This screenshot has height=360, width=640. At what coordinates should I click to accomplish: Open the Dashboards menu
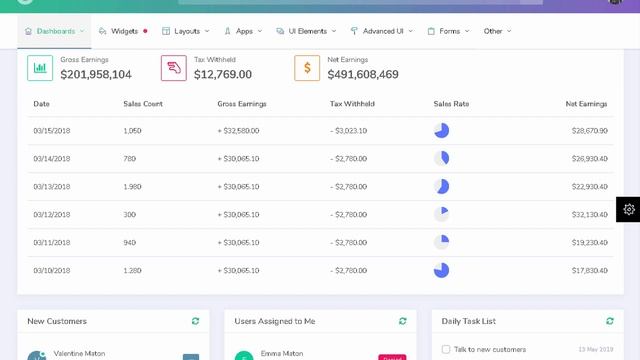(x=54, y=31)
